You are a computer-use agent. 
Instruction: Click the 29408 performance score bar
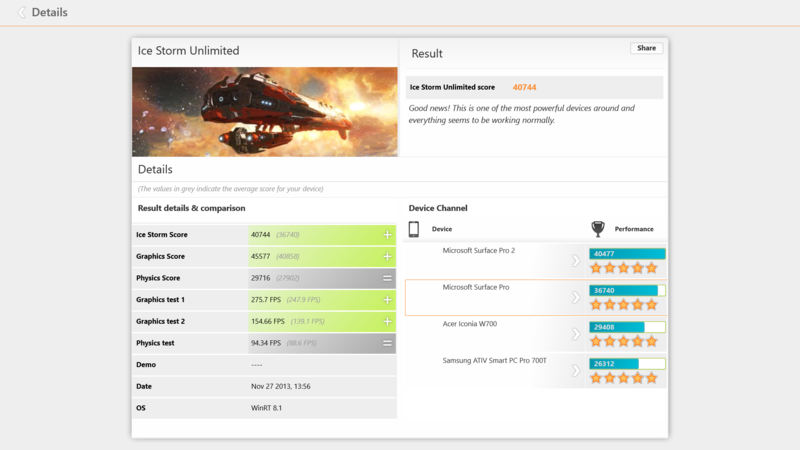(x=627, y=327)
